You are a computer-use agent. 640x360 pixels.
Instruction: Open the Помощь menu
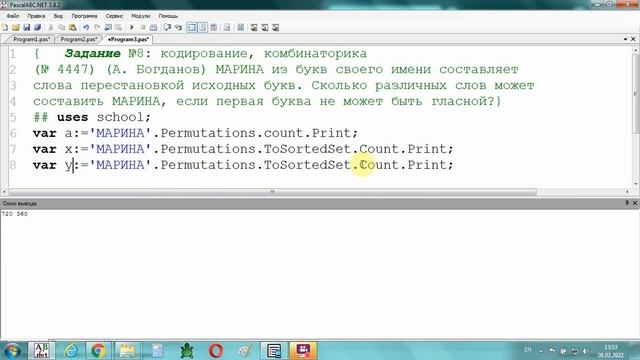click(168, 16)
